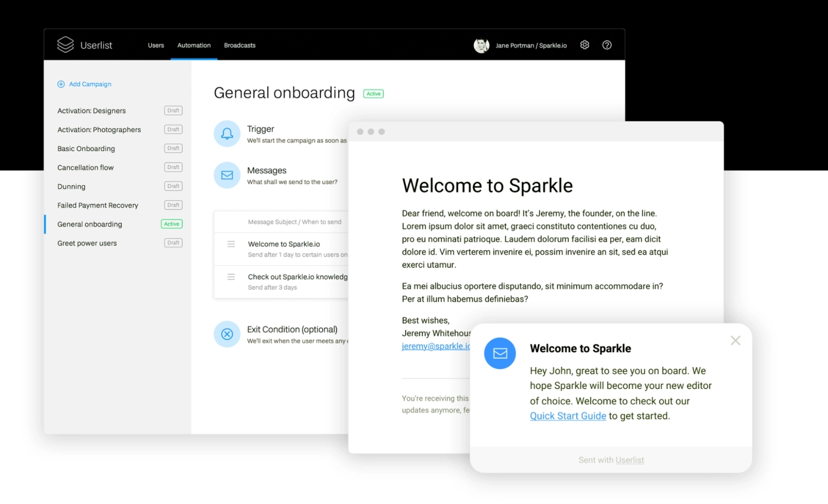Click the drag handle on knowledge base message

[231, 276]
